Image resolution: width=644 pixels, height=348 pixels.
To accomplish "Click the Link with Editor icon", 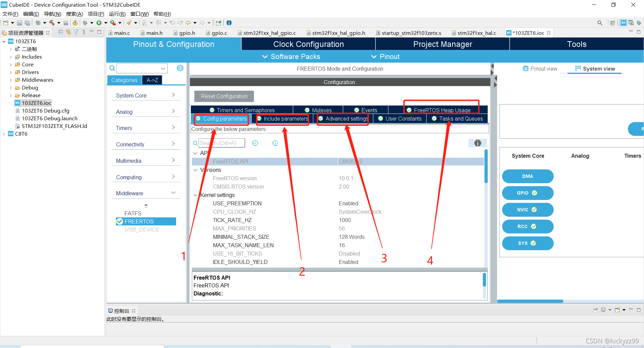I will [68, 32].
